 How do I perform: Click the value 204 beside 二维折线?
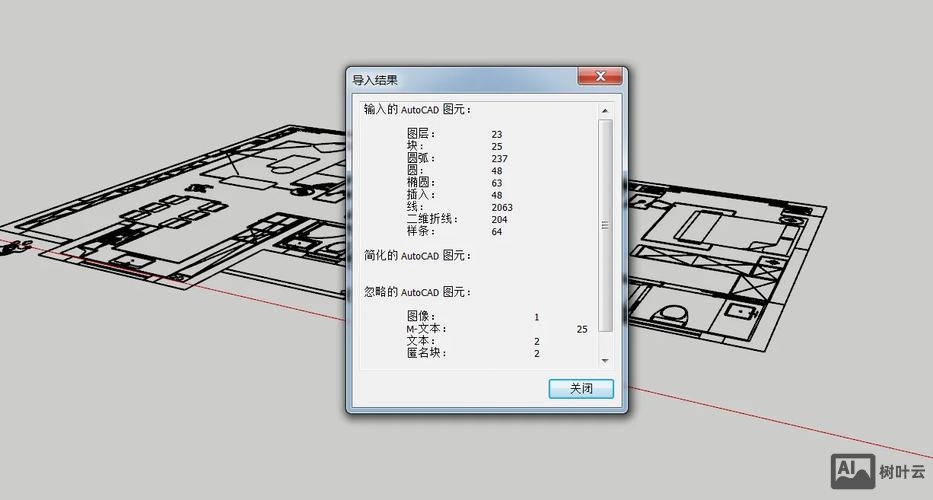pos(500,220)
